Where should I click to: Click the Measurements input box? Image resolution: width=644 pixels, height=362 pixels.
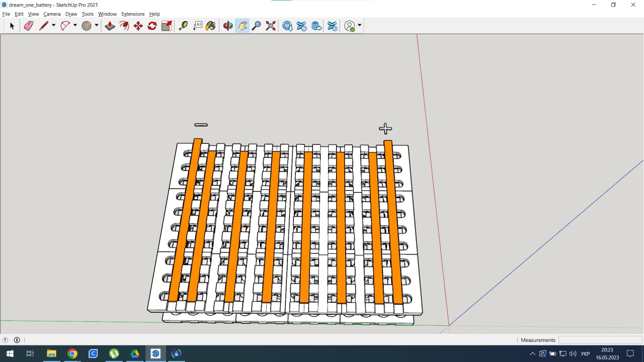(600, 340)
